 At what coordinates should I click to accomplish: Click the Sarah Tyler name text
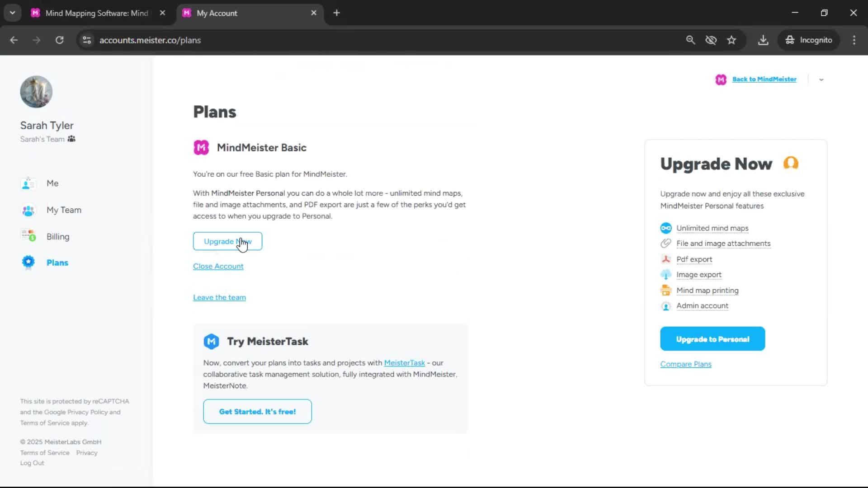click(x=47, y=126)
